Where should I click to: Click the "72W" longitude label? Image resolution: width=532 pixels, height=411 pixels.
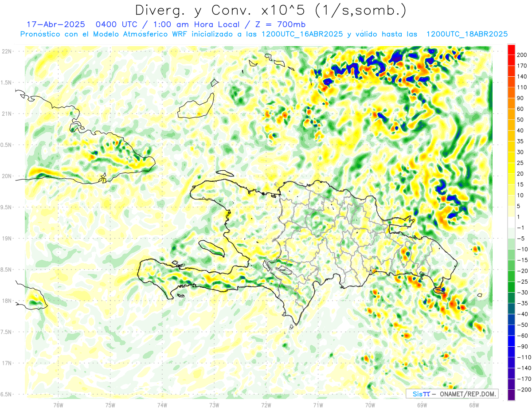click(266, 405)
